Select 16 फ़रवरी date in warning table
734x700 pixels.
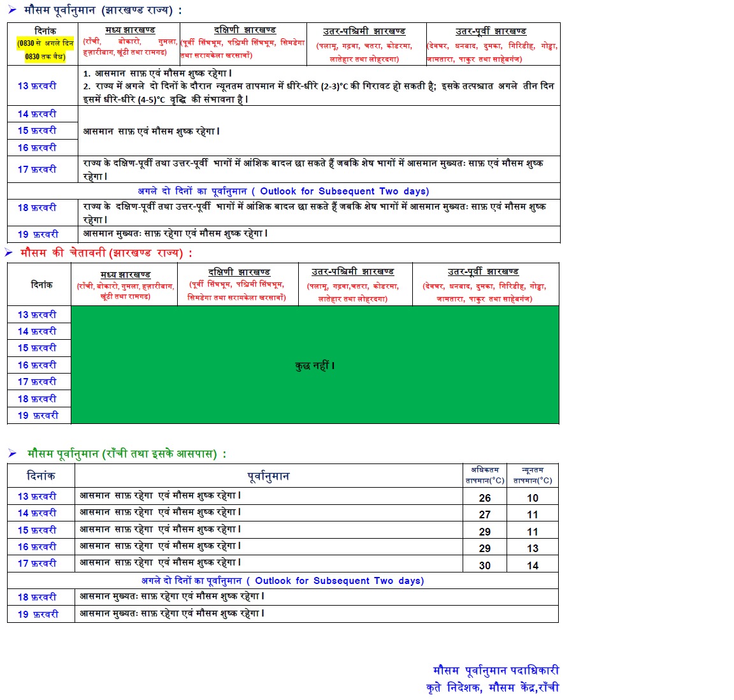click(x=37, y=365)
